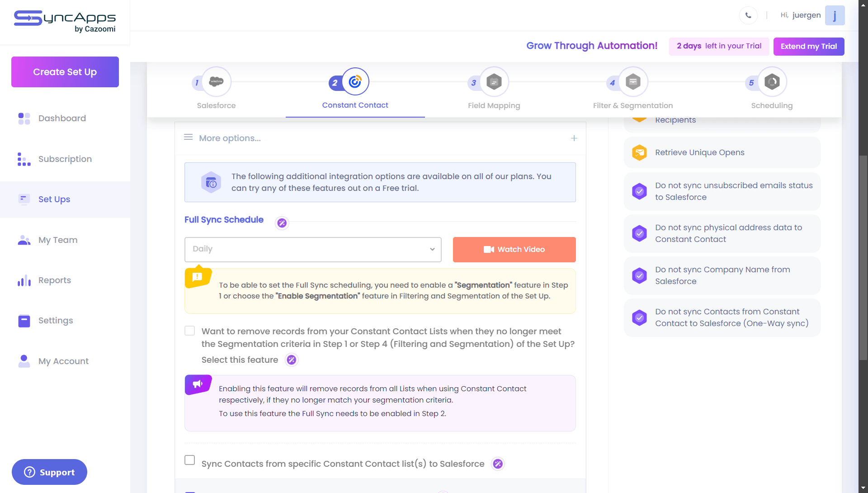Click the 2 days left in your Trial badge
Viewport: 868px width, 493px height.
pos(719,47)
